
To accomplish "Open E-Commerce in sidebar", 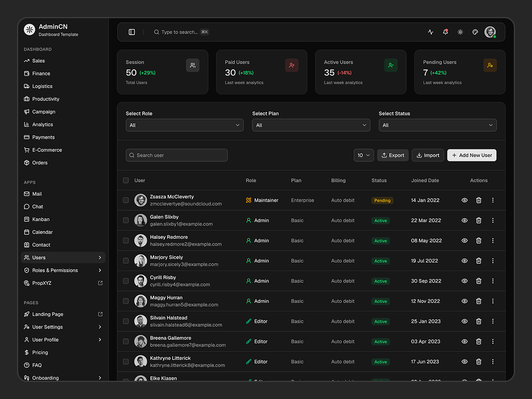I will 63,150.
